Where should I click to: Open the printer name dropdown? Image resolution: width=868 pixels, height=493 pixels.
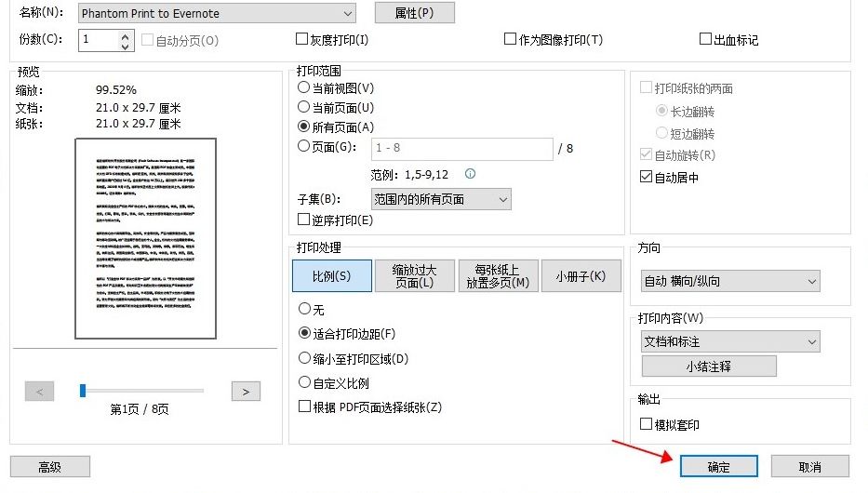tap(217, 13)
